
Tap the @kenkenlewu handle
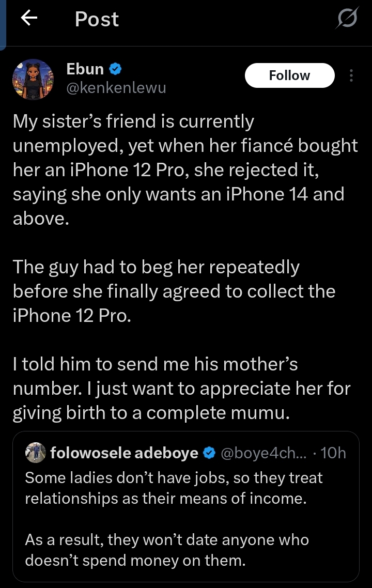pyautogui.click(x=116, y=88)
